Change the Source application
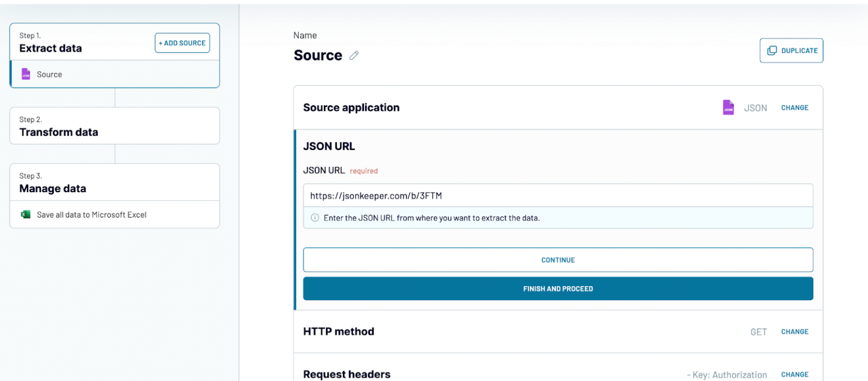 click(x=795, y=107)
